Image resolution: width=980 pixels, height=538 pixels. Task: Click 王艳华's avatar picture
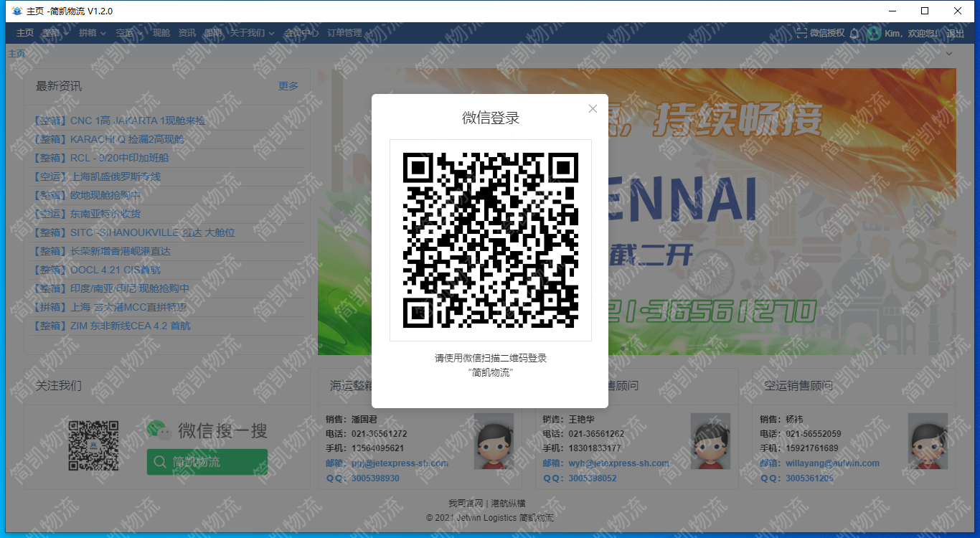click(x=710, y=441)
